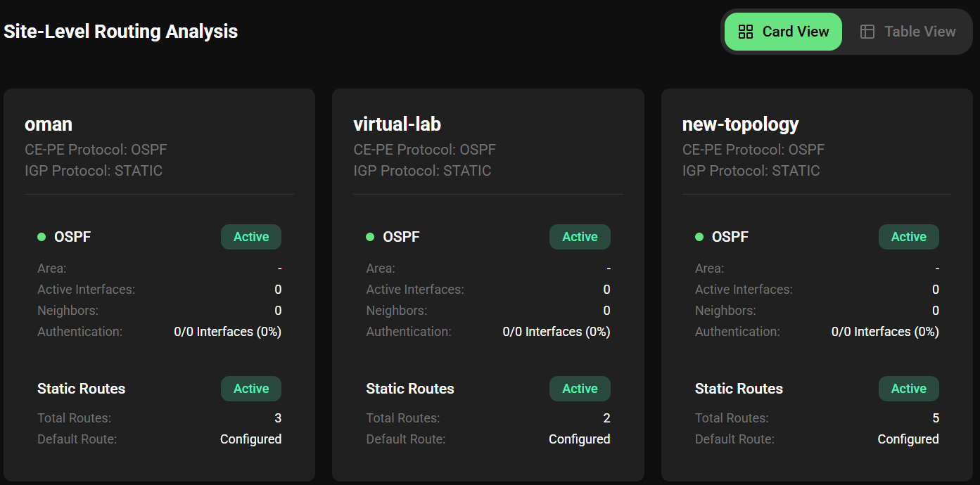Open the oman site card title

pyautogui.click(x=49, y=124)
